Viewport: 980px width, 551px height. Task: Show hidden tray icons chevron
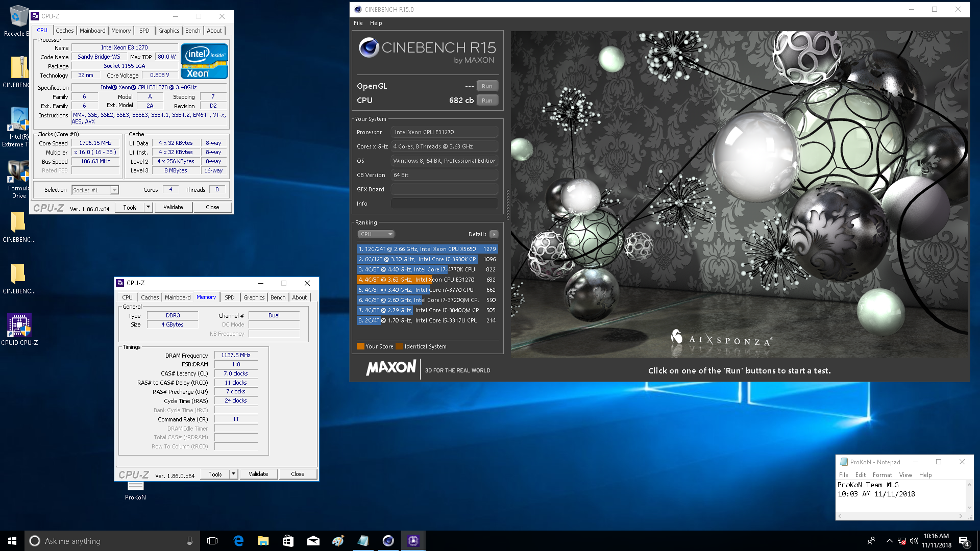[889, 541]
